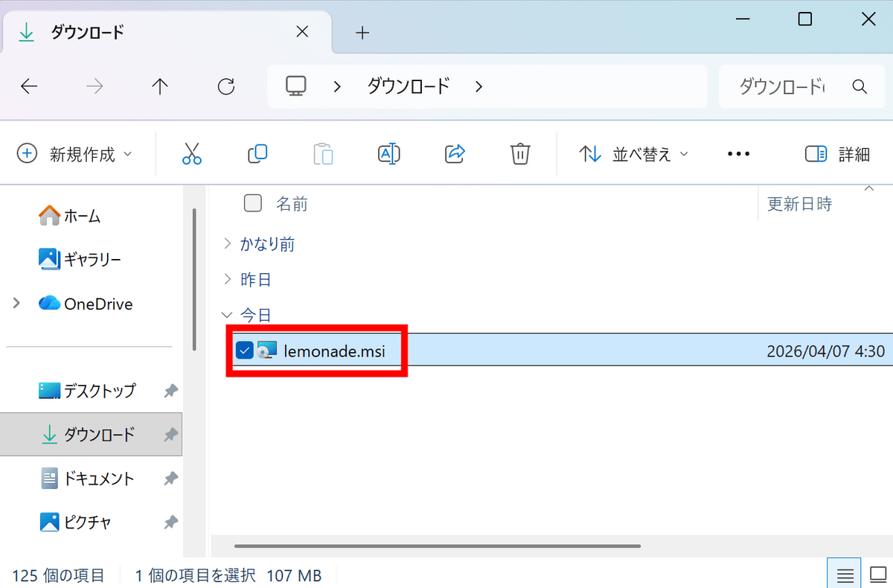The image size is (893, 588).
Task: Expand the OneDrive tree node
Action: tap(16, 304)
